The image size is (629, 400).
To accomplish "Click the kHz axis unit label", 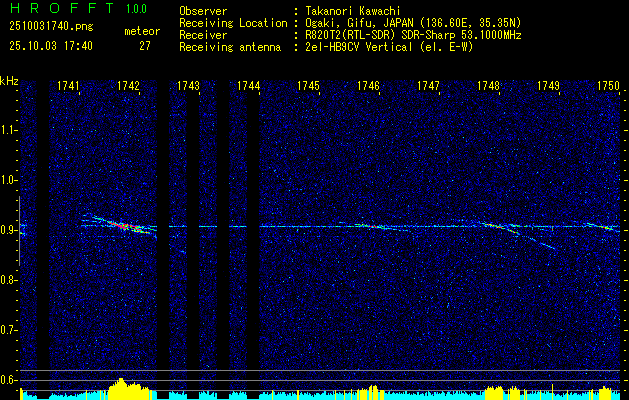I will point(10,81).
